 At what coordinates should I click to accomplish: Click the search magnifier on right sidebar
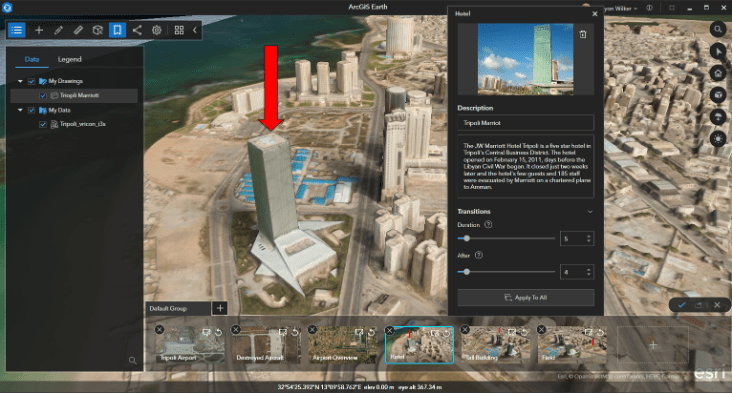(x=718, y=29)
